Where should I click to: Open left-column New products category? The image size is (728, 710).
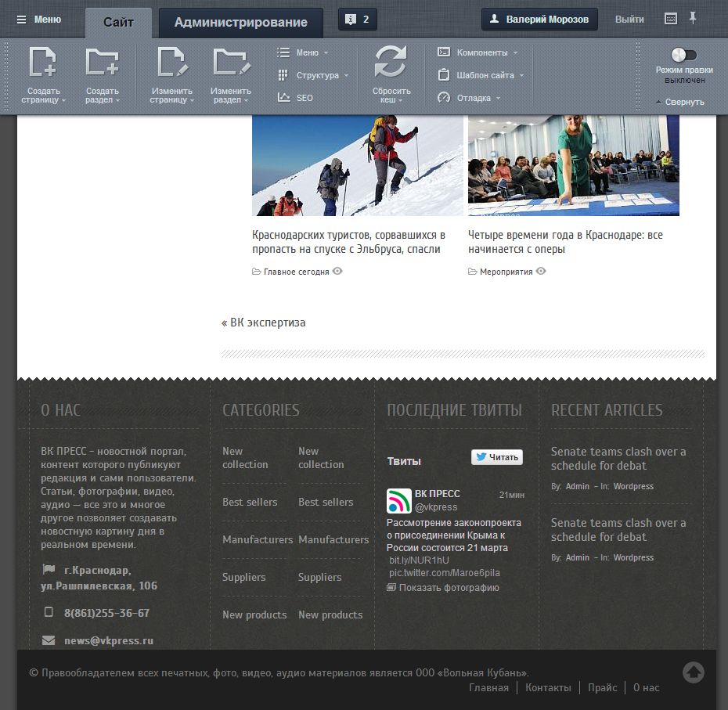pos(254,614)
